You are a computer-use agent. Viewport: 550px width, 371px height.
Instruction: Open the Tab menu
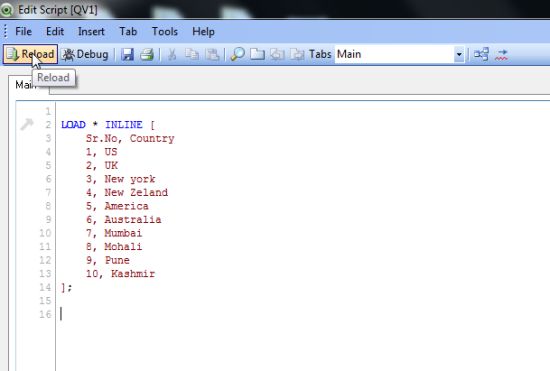coord(128,32)
